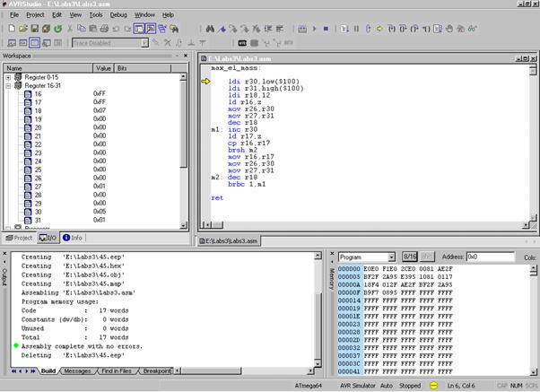The width and height of the screenshot is (540, 392).
Task: Switch to the Messages output tab
Action: pos(77,370)
